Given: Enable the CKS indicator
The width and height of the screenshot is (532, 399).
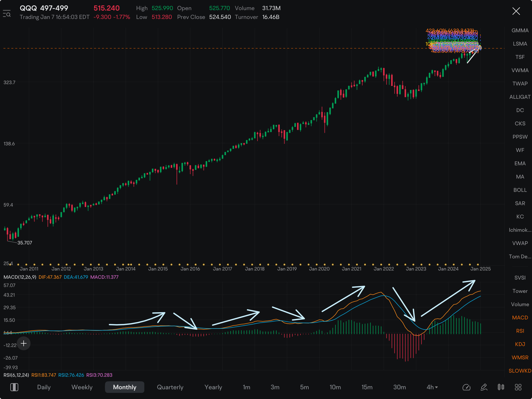Looking at the screenshot, I should [520, 123].
